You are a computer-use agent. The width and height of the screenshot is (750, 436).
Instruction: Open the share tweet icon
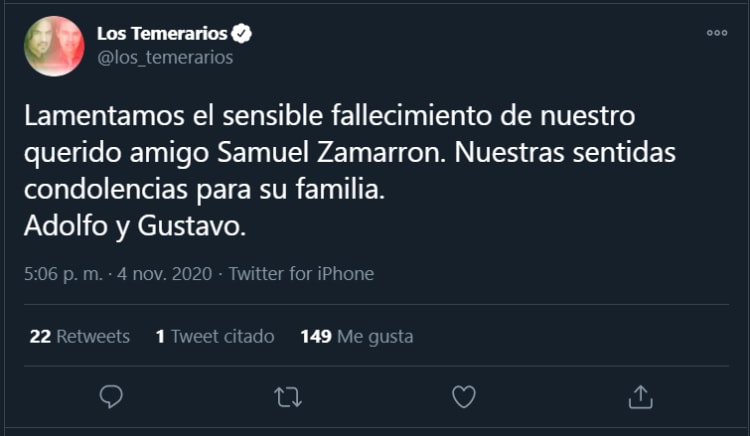640,396
